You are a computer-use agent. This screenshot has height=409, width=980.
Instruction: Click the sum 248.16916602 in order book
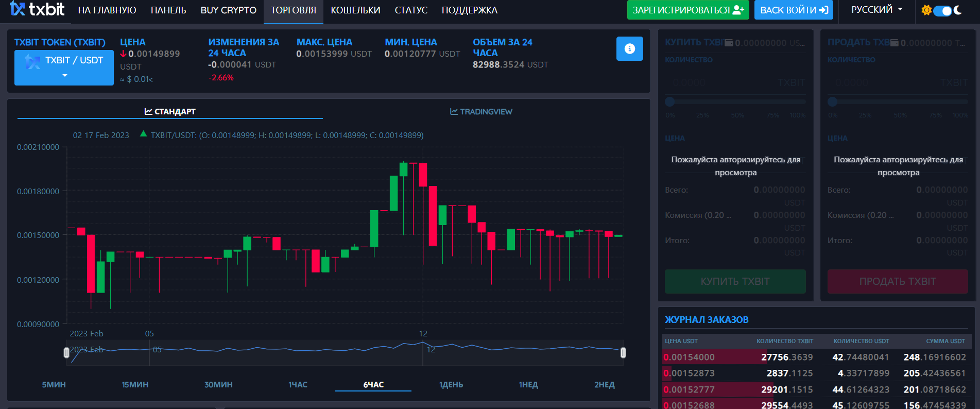click(x=935, y=357)
